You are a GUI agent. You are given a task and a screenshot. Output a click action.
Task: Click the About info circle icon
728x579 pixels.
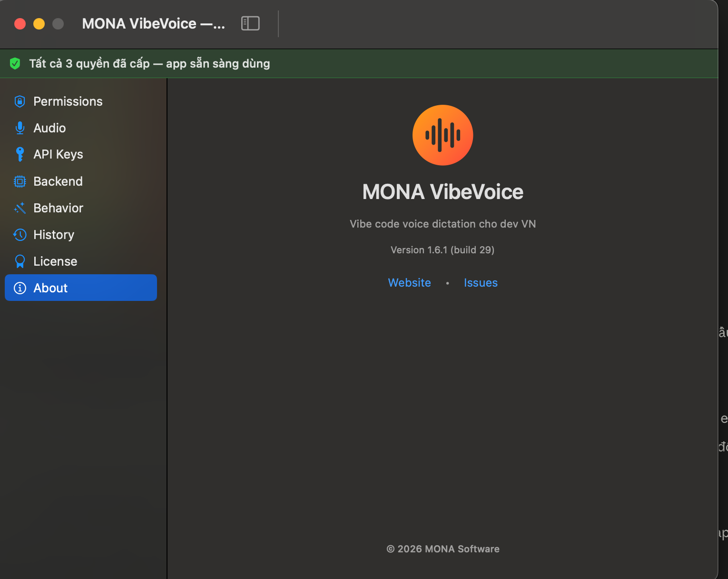click(20, 288)
